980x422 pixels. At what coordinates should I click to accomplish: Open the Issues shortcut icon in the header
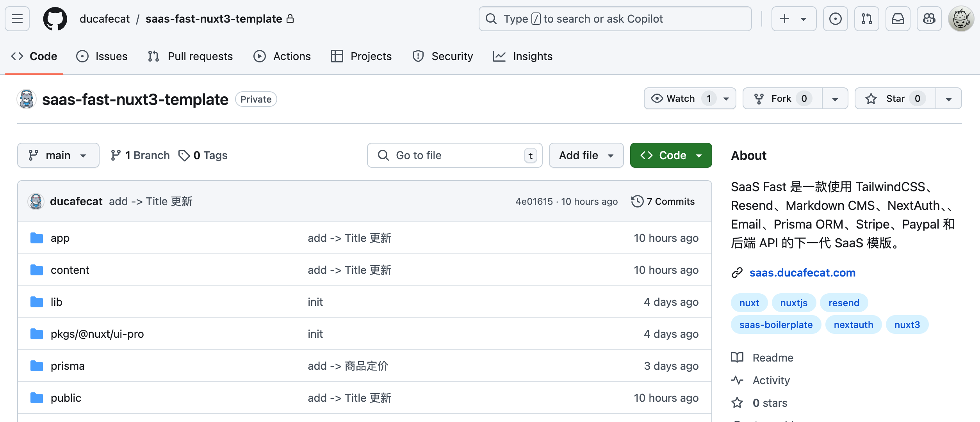(x=835, y=19)
